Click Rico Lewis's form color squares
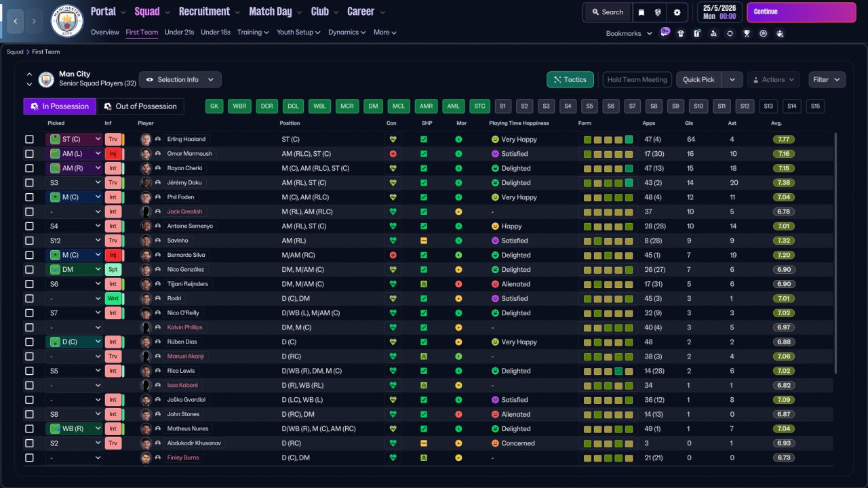Image resolution: width=868 pixels, height=488 pixels. [x=608, y=371]
